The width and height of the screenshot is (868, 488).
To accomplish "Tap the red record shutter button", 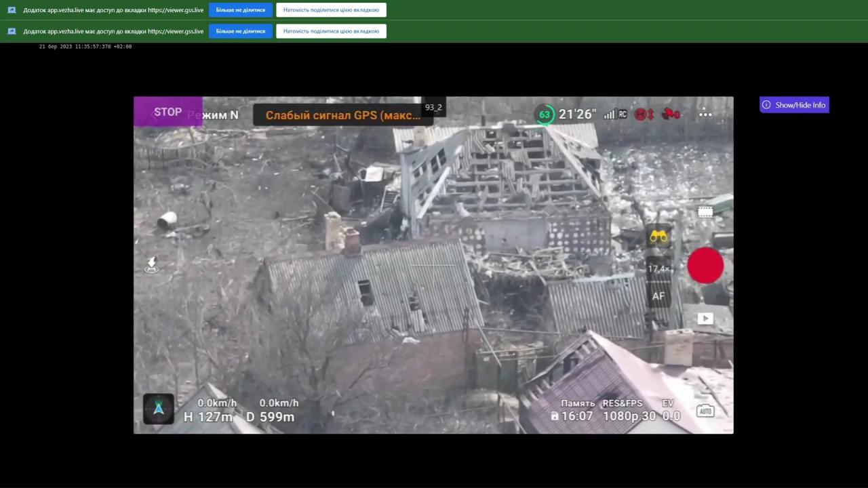I will point(705,265).
